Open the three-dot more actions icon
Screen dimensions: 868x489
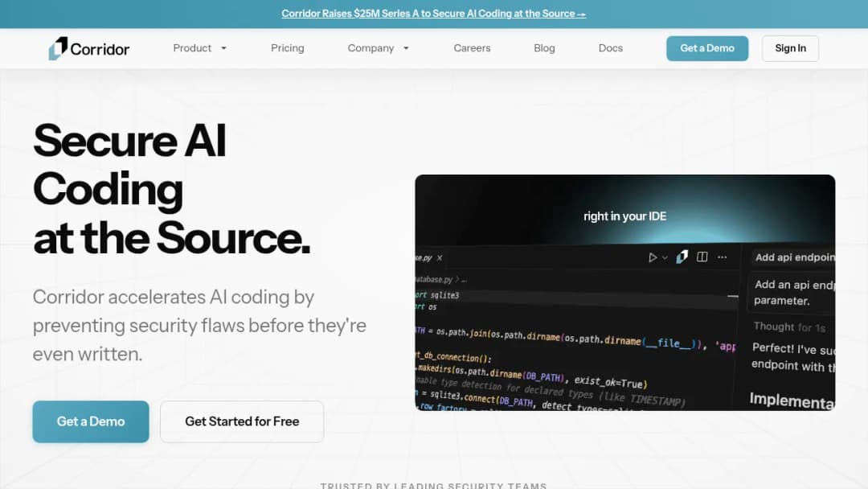click(x=722, y=257)
